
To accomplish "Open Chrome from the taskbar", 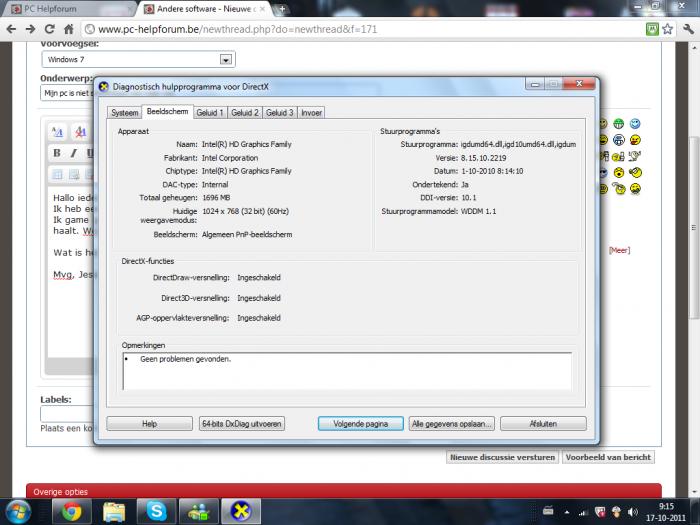I will (x=72, y=512).
